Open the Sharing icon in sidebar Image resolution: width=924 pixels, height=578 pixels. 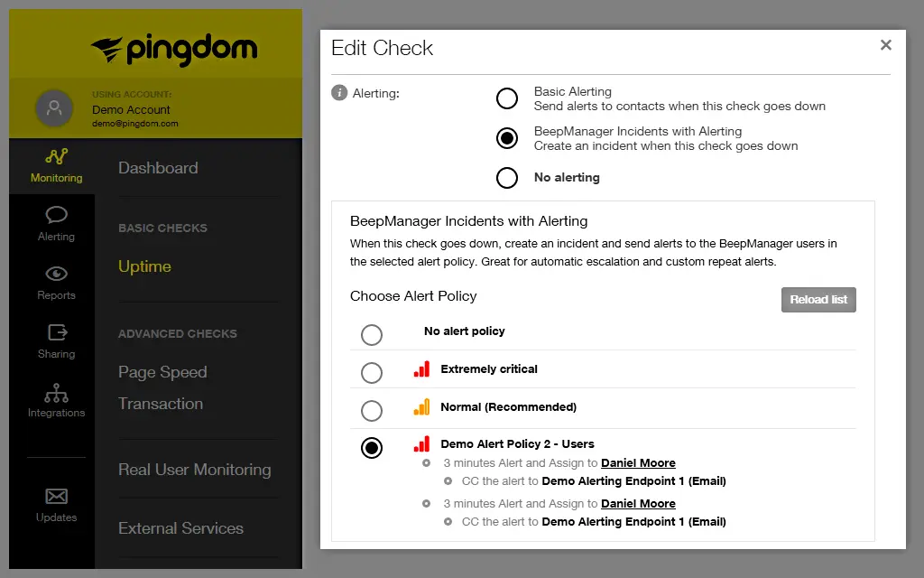click(x=56, y=333)
